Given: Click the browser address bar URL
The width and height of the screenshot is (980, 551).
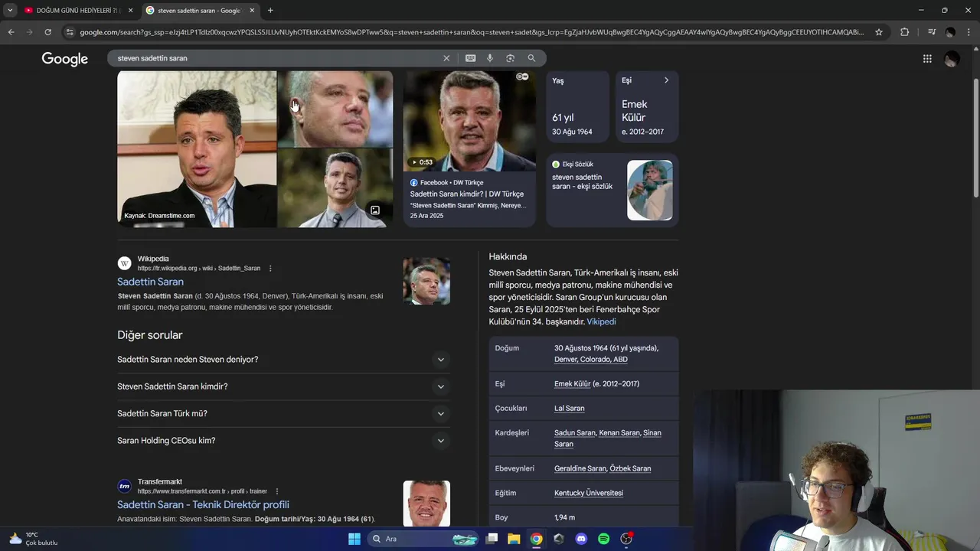Looking at the screenshot, I should click(471, 32).
